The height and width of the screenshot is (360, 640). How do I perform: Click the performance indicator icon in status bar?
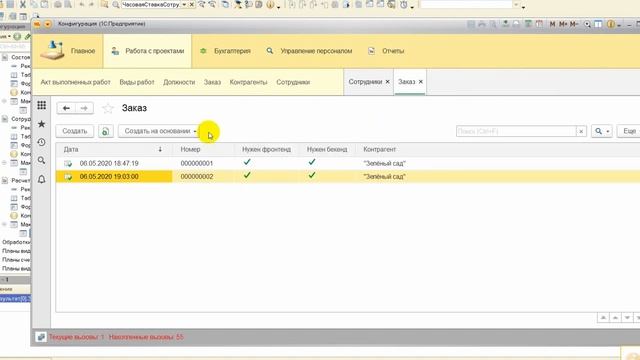(x=40, y=337)
